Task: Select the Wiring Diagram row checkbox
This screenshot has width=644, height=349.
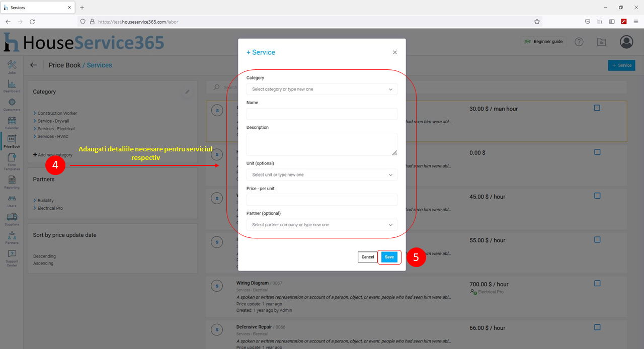Action: tap(597, 284)
